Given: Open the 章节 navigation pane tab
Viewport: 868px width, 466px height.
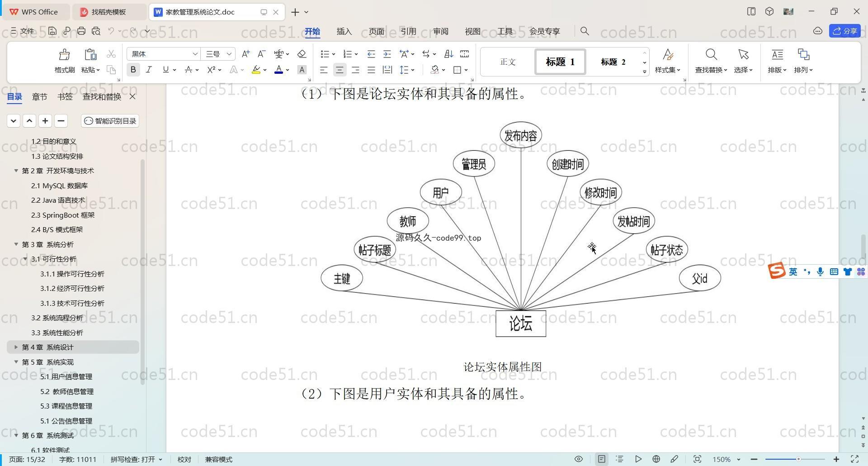Looking at the screenshot, I should point(39,96).
